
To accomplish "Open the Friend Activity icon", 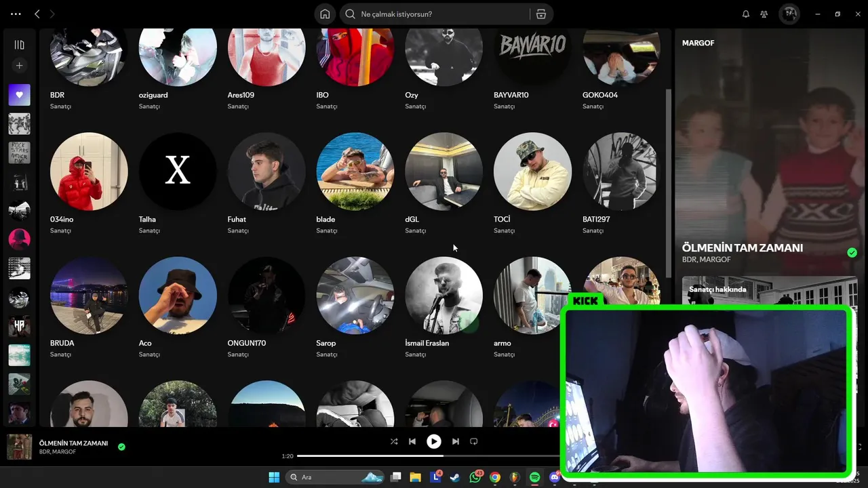I will [x=764, y=14].
